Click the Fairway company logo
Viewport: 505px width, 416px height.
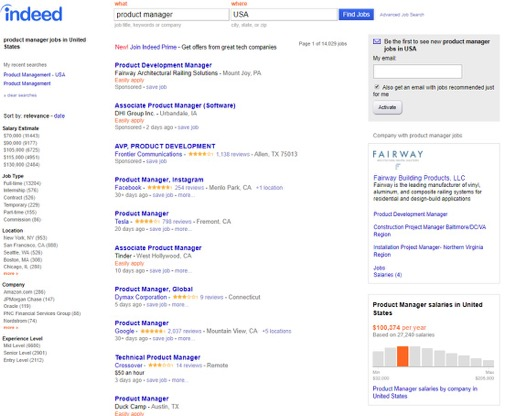point(398,159)
